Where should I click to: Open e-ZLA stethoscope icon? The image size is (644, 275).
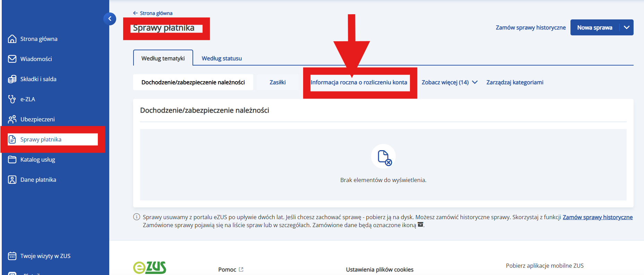12,99
